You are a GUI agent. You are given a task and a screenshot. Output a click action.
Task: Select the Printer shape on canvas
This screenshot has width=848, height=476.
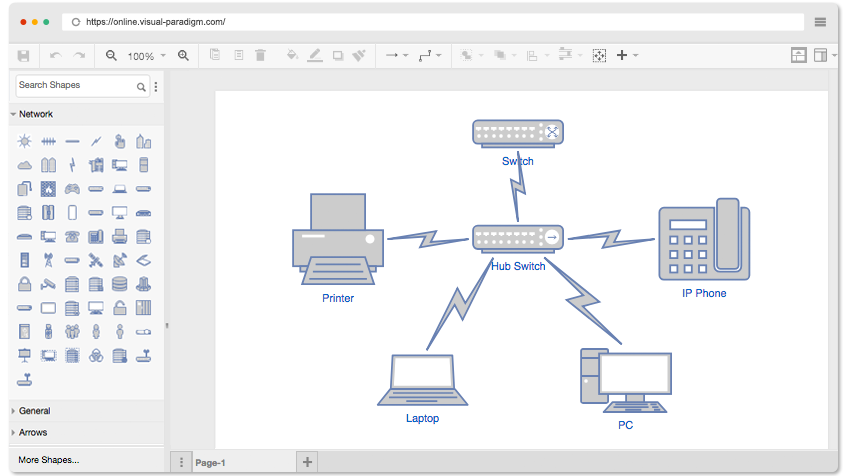(338, 240)
